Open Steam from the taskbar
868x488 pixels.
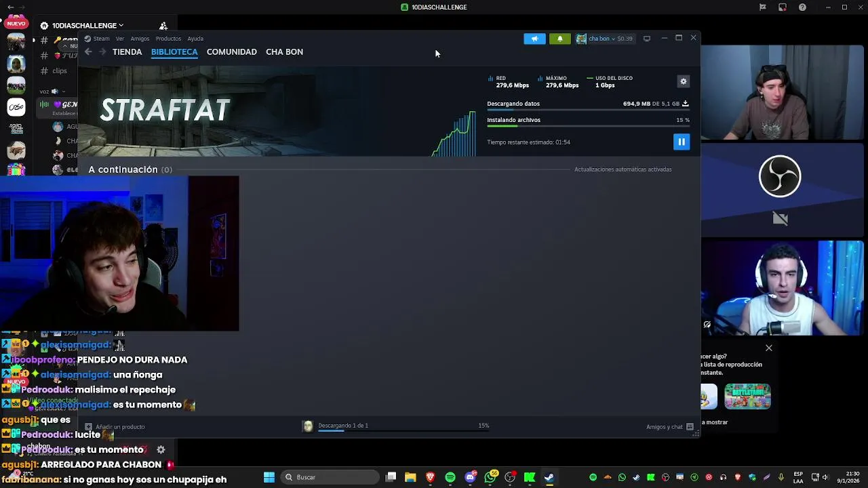point(549,477)
